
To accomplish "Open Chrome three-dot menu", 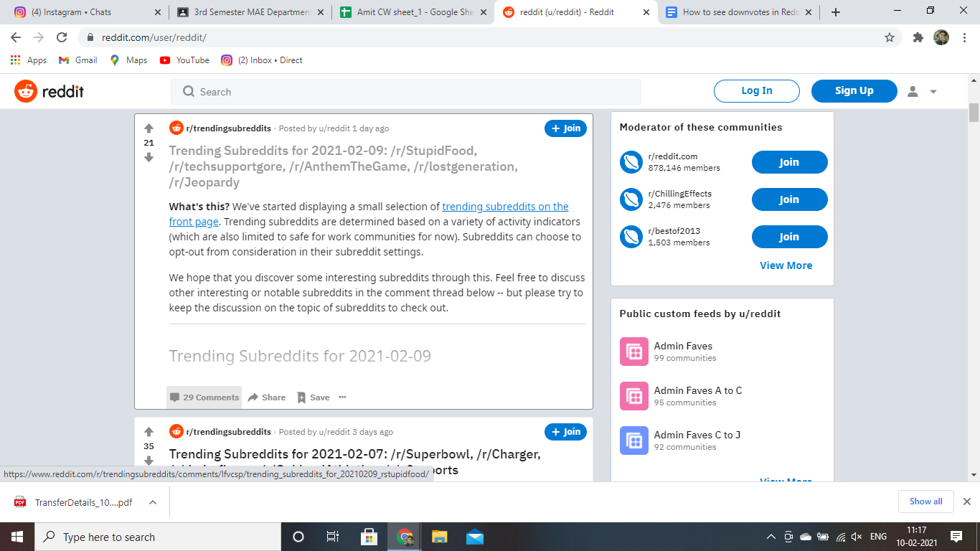I will point(963,37).
